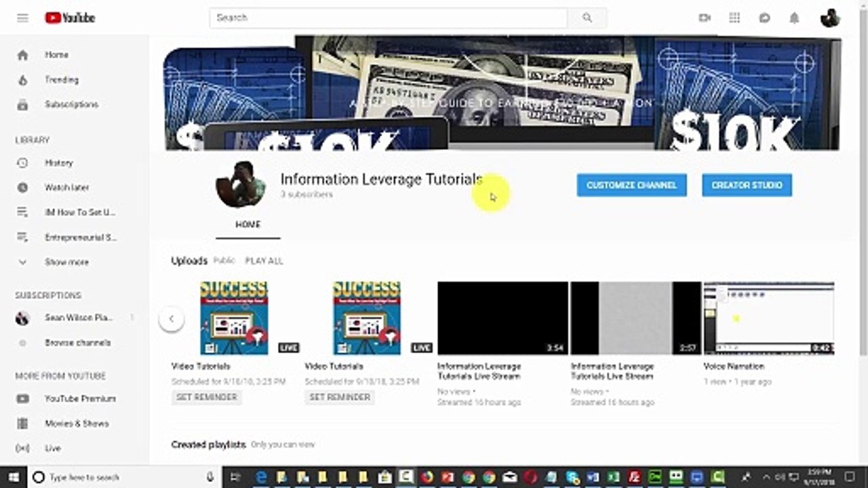
Task: Open the YouTube apps grid
Action: 734,18
